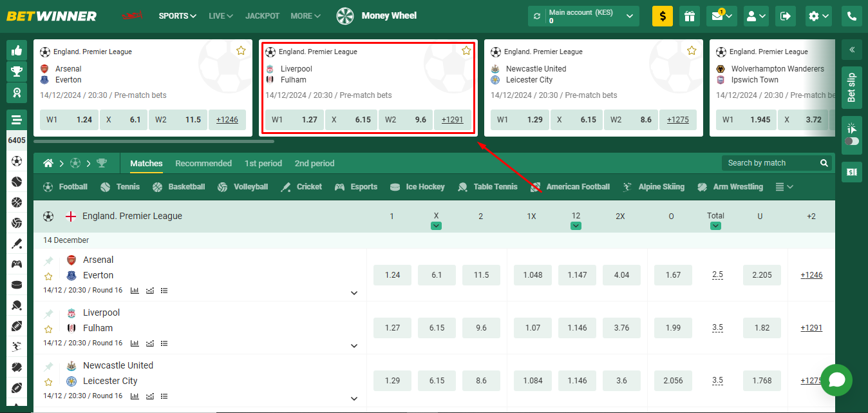
Task: Open the SPORTS dropdown menu
Action: click(x=177, y=15)
